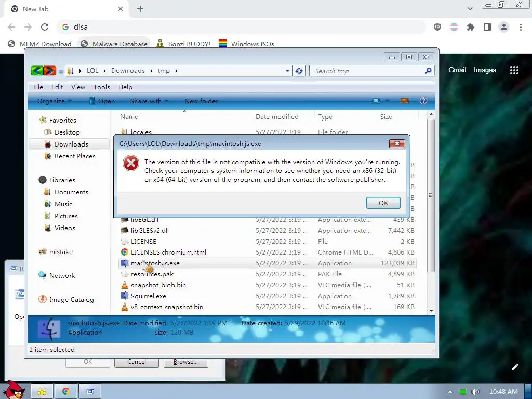Screen dimensions: 532x399
Task: Click the change view icon in toolbar
Action: 376,101
